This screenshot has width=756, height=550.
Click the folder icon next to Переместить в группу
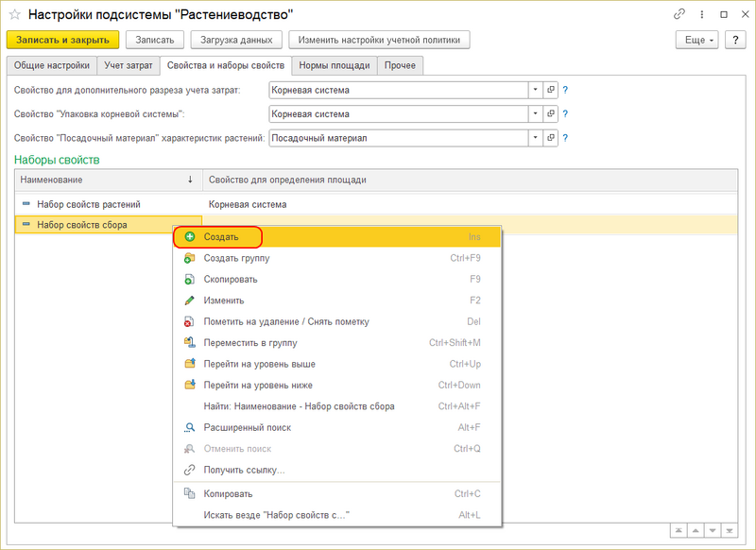pyautogui.click(x=190, y=343)
